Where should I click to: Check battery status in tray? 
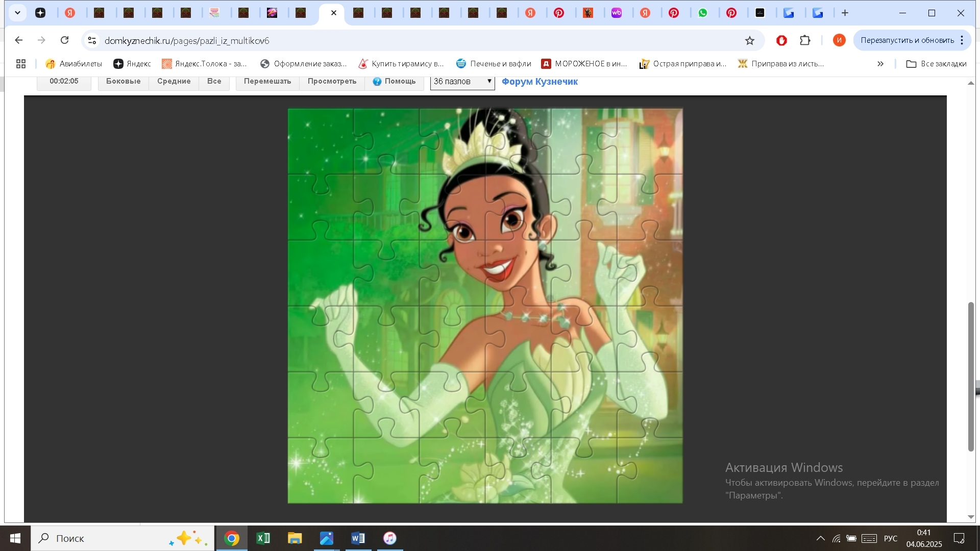click(x=851, y=538)
